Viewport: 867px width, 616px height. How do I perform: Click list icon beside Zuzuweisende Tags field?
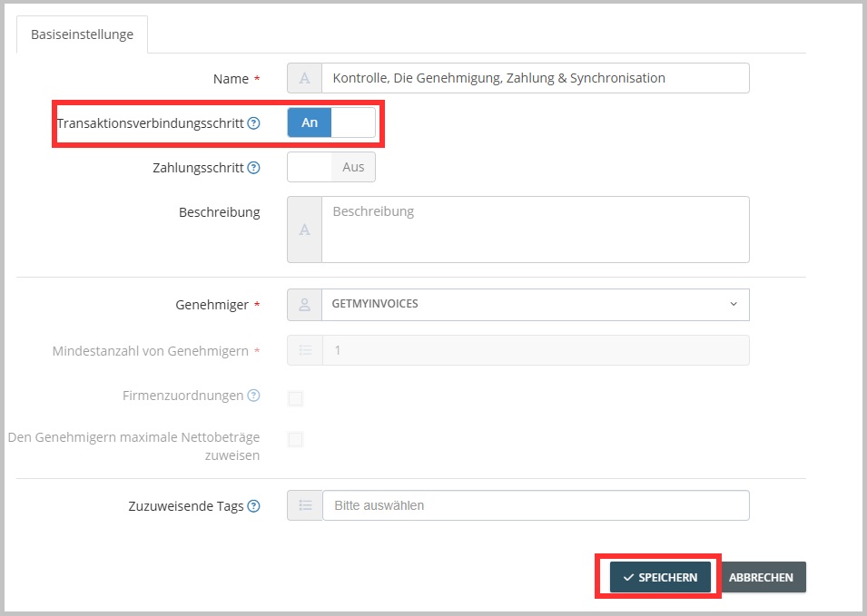(x=305, y=505)
